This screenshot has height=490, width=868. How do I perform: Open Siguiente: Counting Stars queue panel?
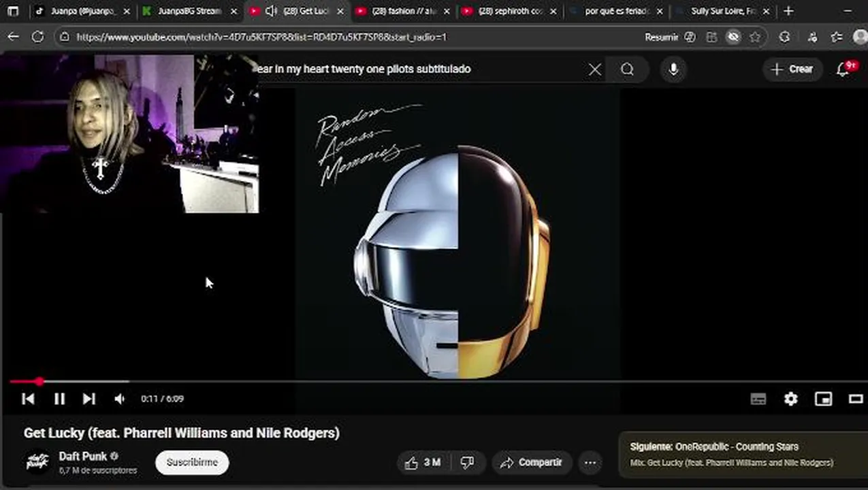[x=743, y=455]
